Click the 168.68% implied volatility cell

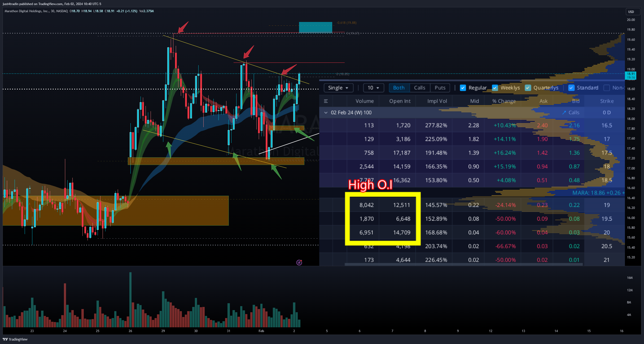(436, 233)
